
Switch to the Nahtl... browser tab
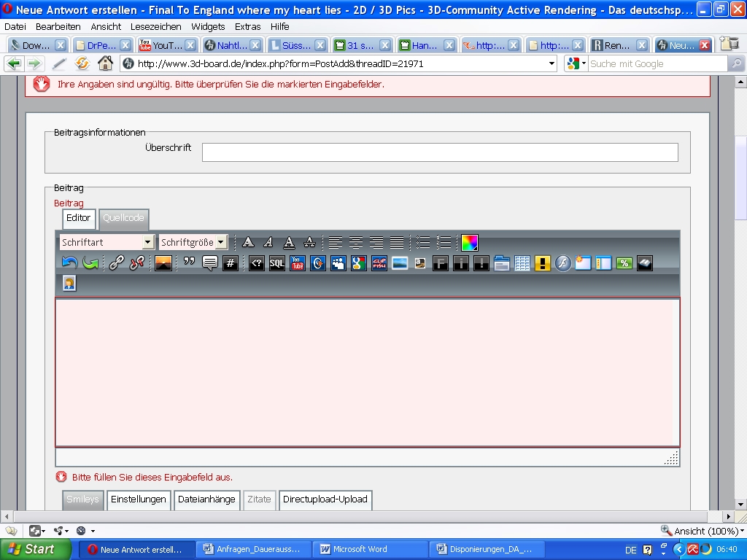tap(232, 45)
